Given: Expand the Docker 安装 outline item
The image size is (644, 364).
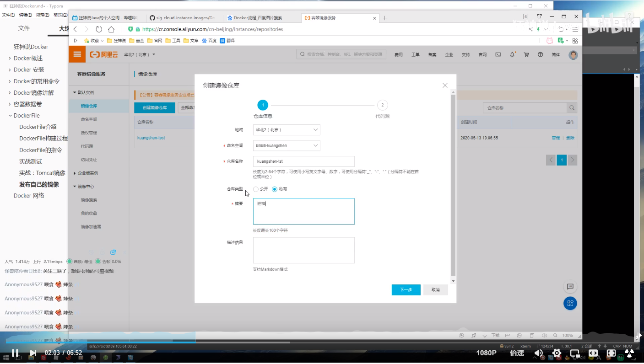Looking at the screenshot, I should coord(10,70).
